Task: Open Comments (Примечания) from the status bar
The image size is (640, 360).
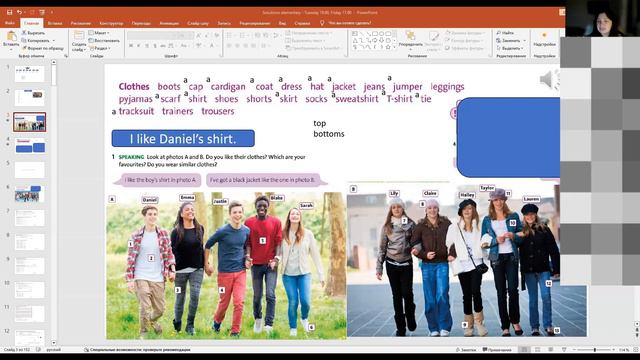Action: point(497,350)
